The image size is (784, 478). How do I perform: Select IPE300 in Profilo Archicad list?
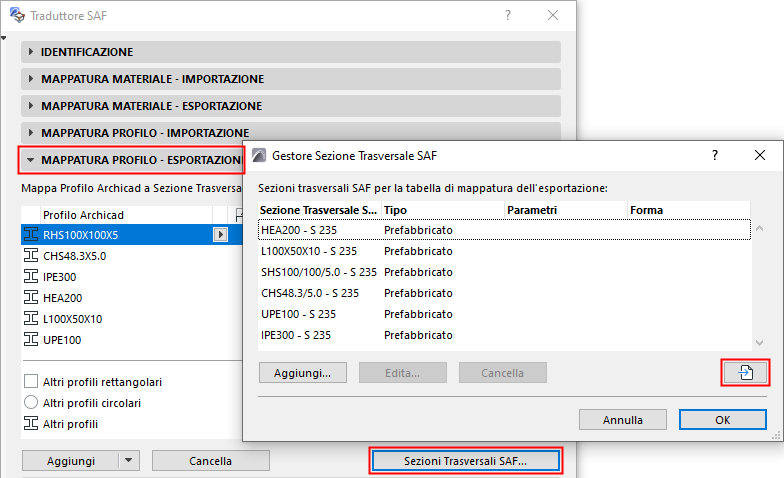pos(60,277)
